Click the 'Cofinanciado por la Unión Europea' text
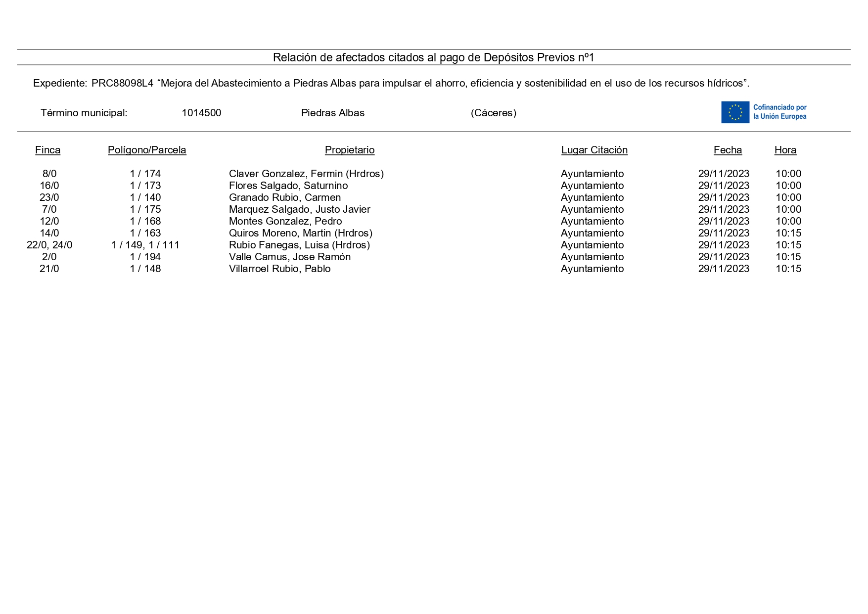 [780, 112]
